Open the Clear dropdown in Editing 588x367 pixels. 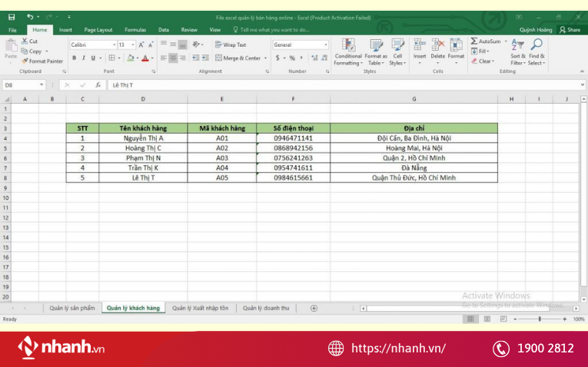click(483, 61)
